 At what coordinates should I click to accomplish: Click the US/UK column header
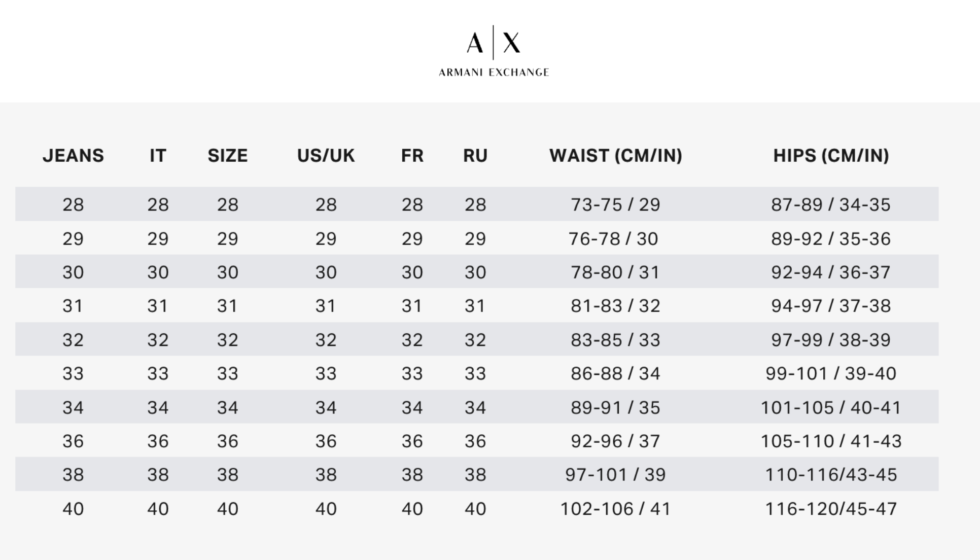click(326, 155)
